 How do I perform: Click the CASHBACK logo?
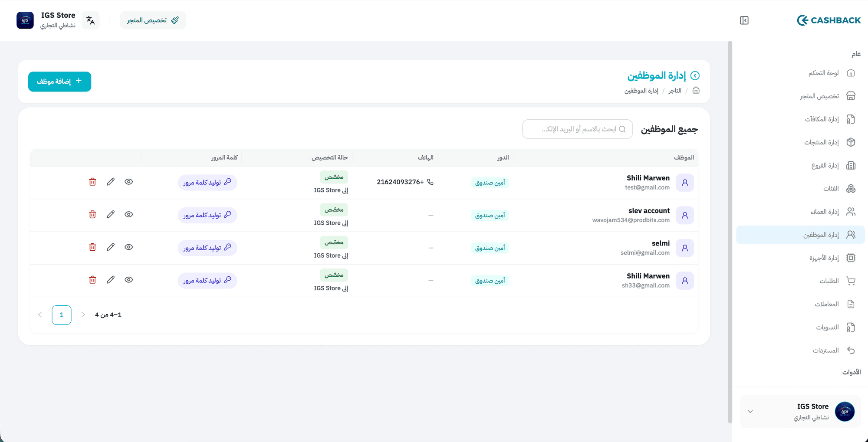tap(829, 20)
